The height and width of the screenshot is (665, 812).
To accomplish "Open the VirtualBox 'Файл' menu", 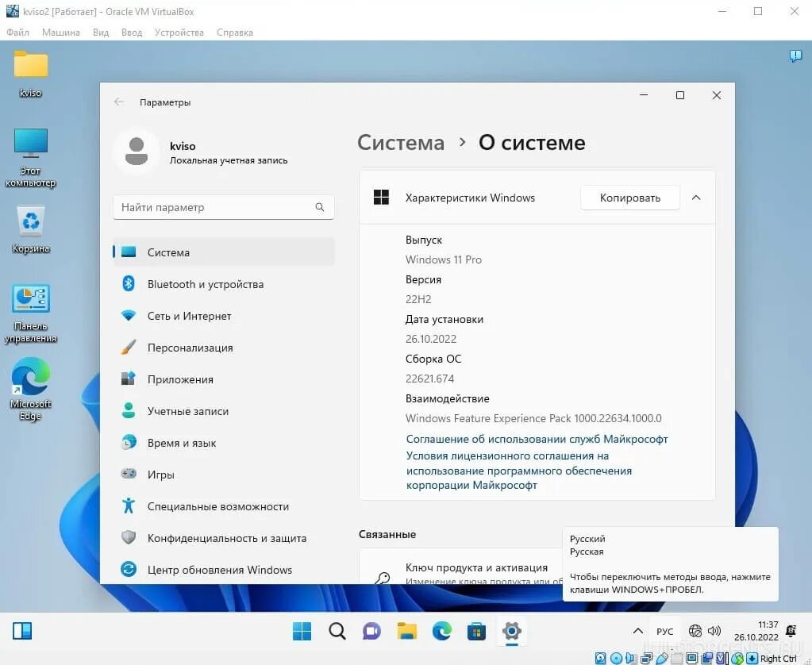I will [x=17, y=32].
